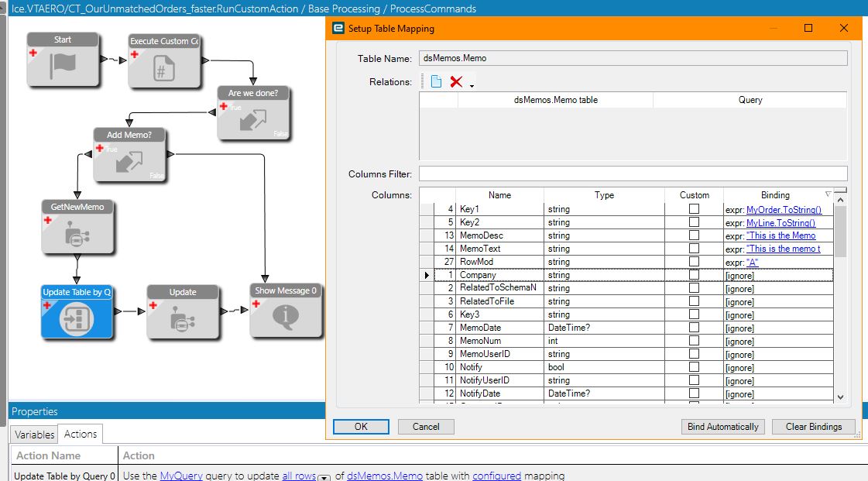This screenshot has height=481, width=868.
Task: Click the Cancel button
Action: click(x=426, y=427)
